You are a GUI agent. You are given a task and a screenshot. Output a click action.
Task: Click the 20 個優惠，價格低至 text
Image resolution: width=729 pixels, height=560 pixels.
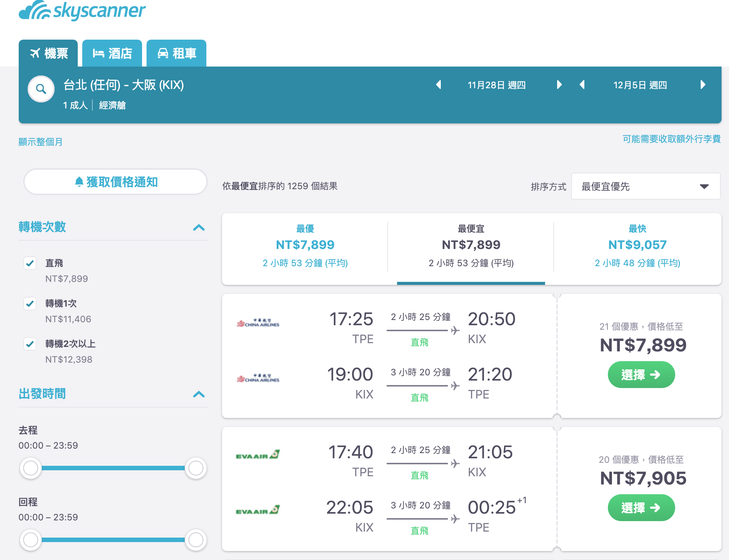(641, 460)
